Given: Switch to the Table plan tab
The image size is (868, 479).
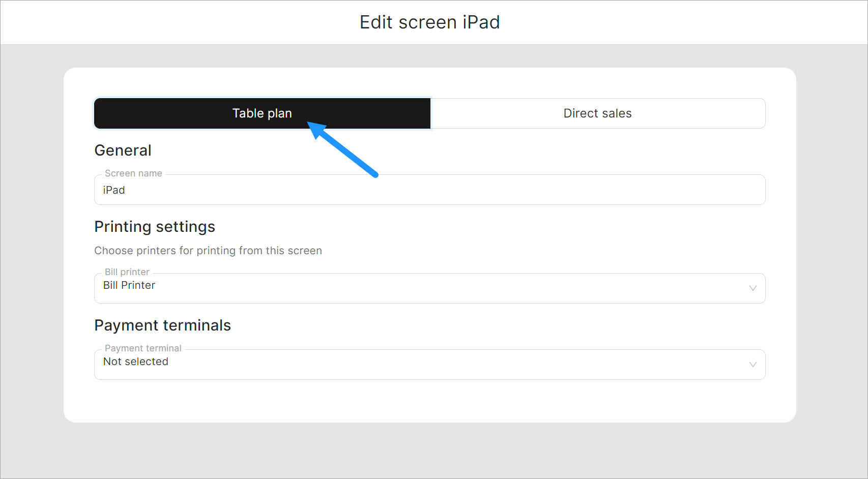Looking at the screenshot, I should (262, 113).
